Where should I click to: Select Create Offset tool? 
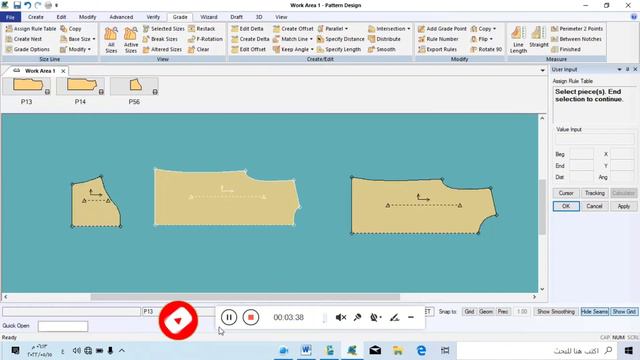click(x=293, y=29)
